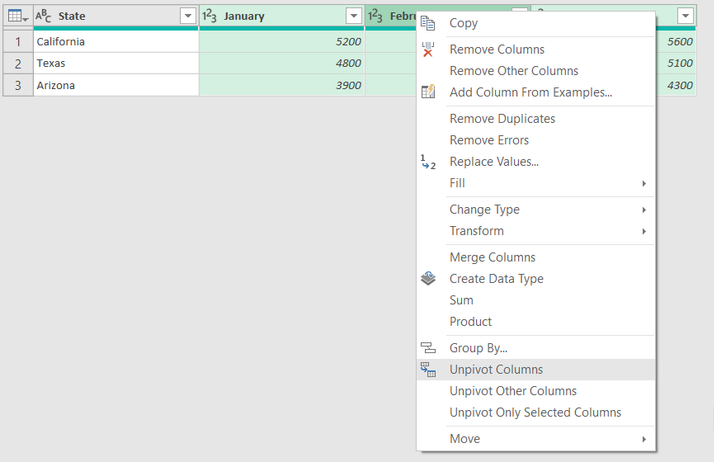Choose Copy from the context menu

[x=536, y=23]
